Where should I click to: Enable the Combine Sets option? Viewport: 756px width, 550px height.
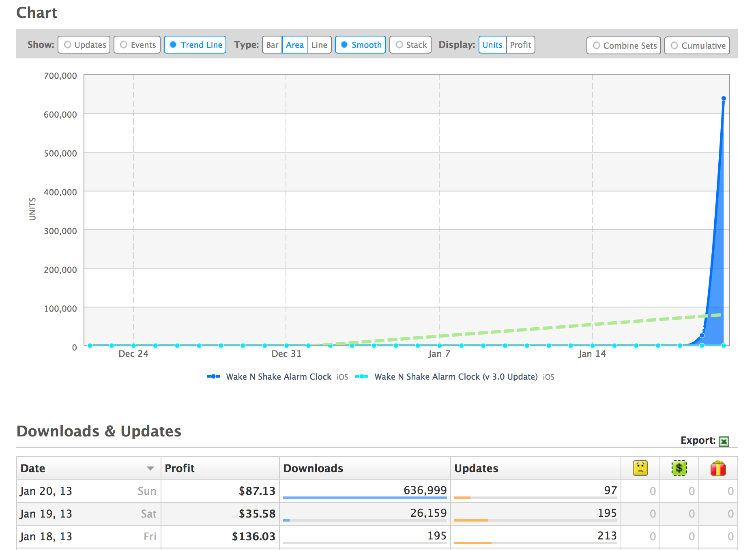[x=624, y=45]
